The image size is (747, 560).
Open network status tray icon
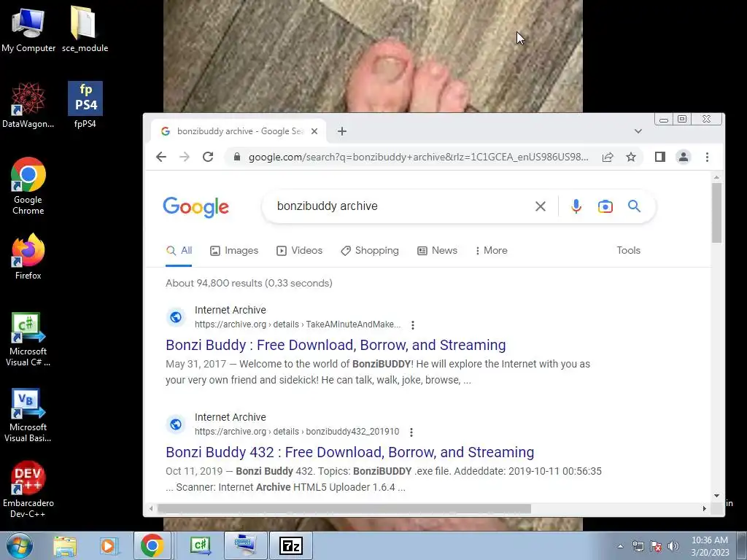tap(638, 546)
